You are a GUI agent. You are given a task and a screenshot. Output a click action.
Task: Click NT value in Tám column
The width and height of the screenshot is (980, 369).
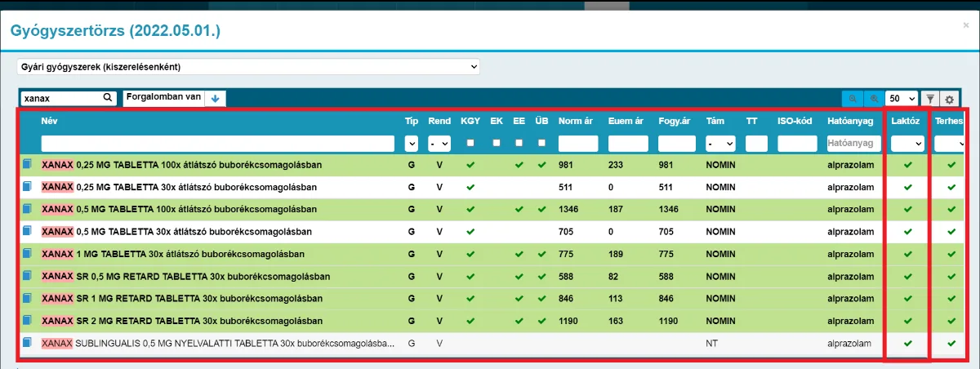711,344
